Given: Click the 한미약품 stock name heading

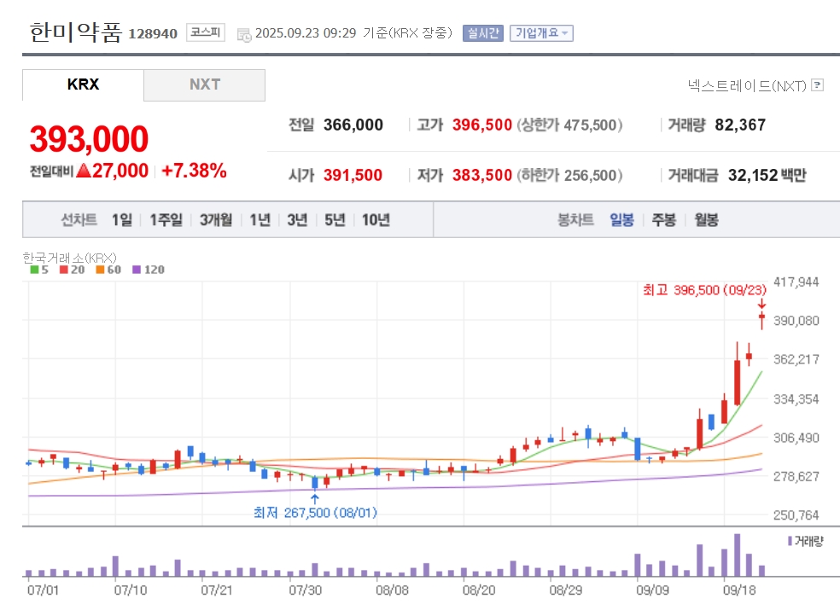Looking at the screenshot, I should (x=75, y=32).
